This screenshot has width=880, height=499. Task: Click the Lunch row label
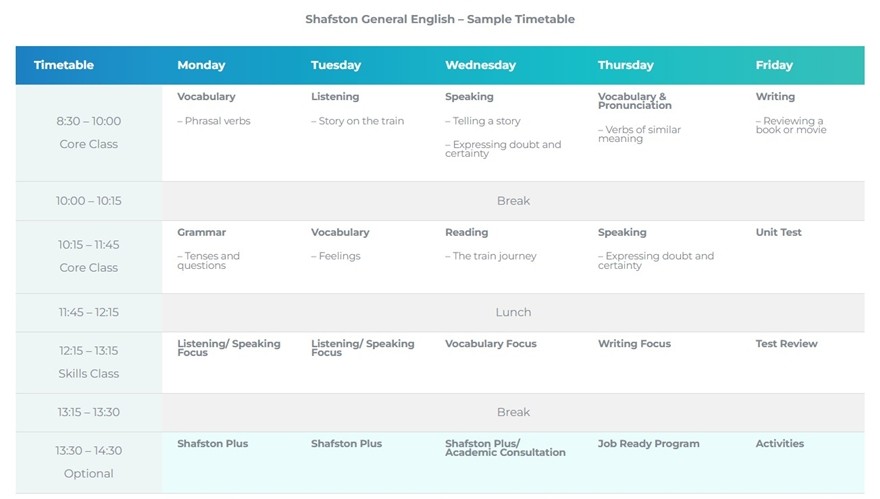click(x=513, y=312)
